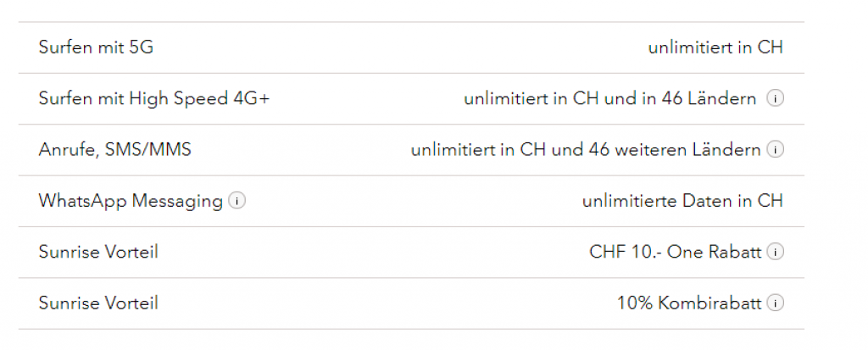Click info icon beside '46 Ländern'
The width and height of the screenshot is (868, 350).
[x=775, y=99]
